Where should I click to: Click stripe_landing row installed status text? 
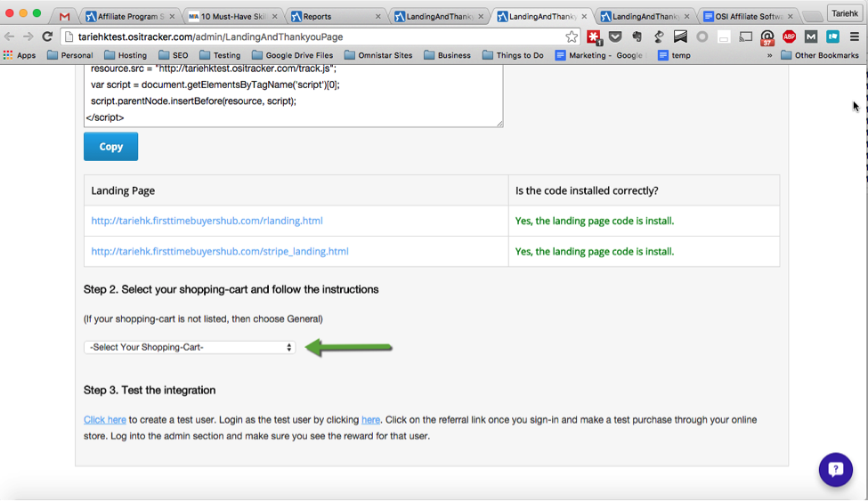click(595, 251)
